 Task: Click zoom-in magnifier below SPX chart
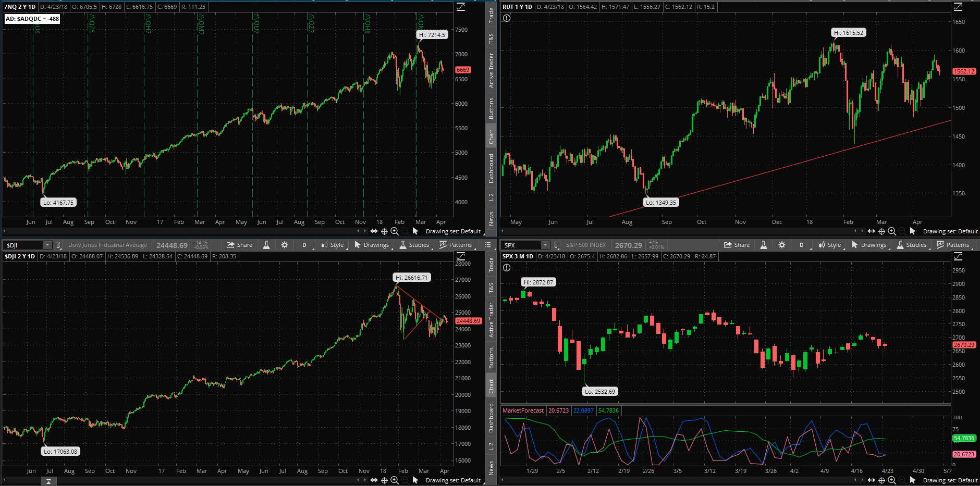tap(892, 480)
